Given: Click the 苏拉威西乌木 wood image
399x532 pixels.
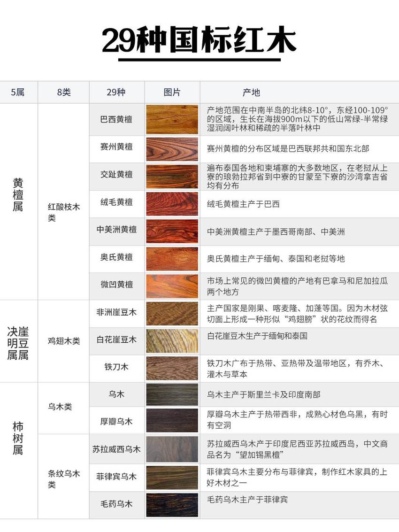Looking at the screenshot, I should 172,449.
